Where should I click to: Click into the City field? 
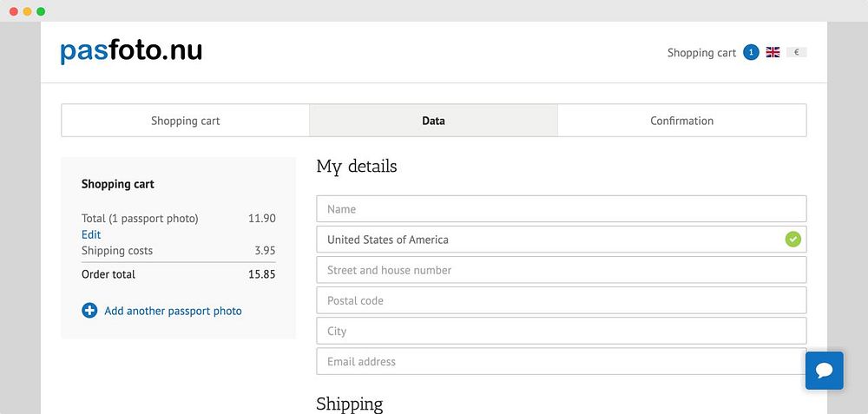pos(561,331)
